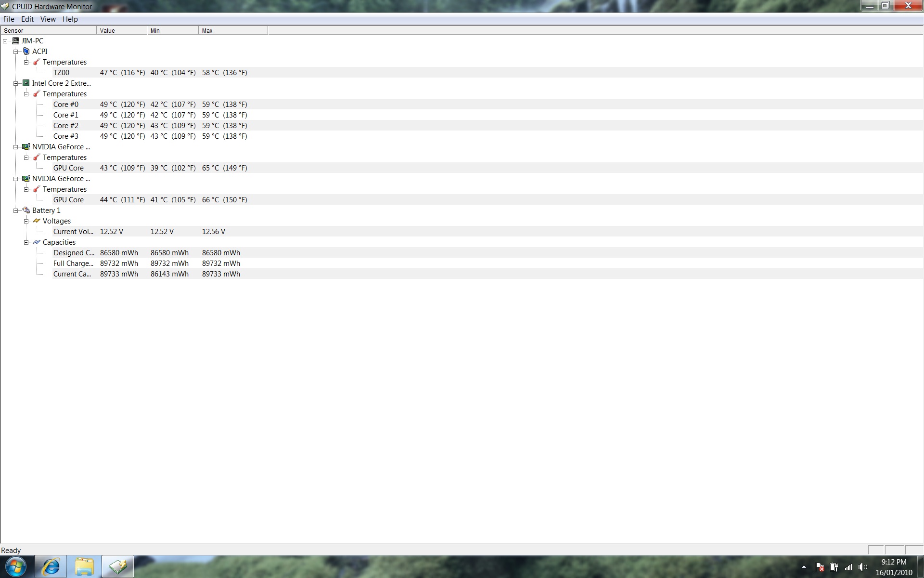Open the Help menu

[70, 19]
